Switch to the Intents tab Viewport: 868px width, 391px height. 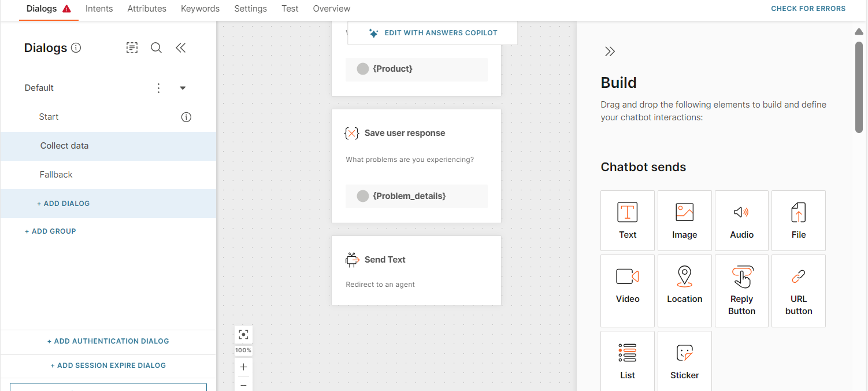(99, 9)
